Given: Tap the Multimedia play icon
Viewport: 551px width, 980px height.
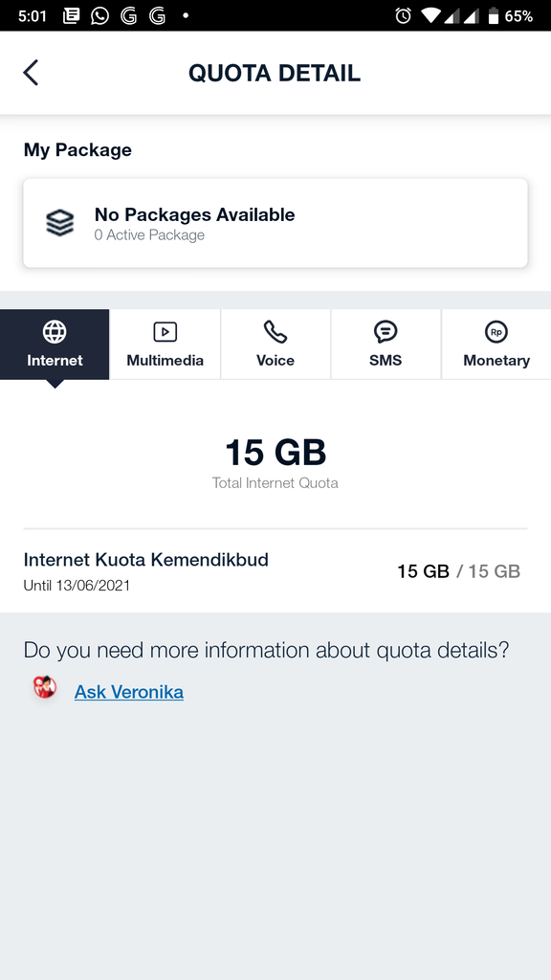Looking at the screenshot, I should pyautogui.click(x=165, y=332).
